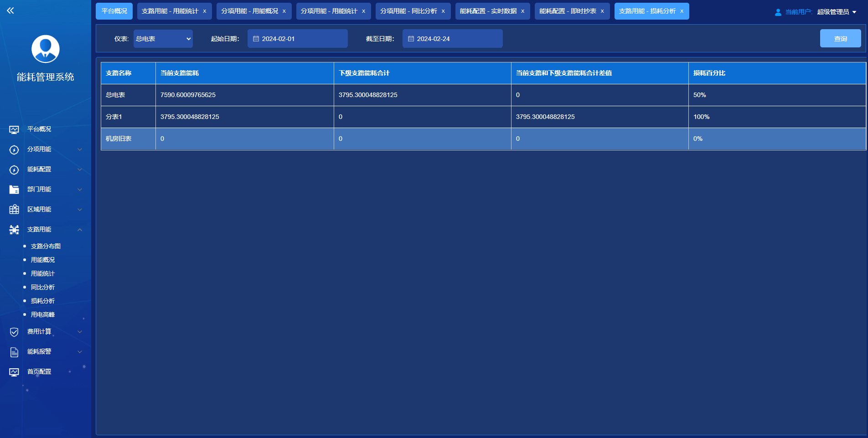Screen dimensions: 868x438
Task: Click the 区域用能 building icon
Action: [x=14, y=210]
